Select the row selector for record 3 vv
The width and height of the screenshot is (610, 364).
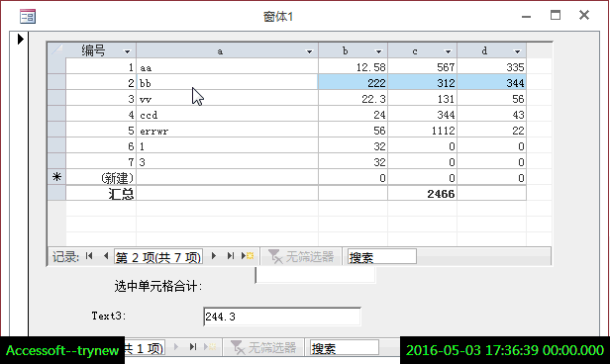coord(56,98)
